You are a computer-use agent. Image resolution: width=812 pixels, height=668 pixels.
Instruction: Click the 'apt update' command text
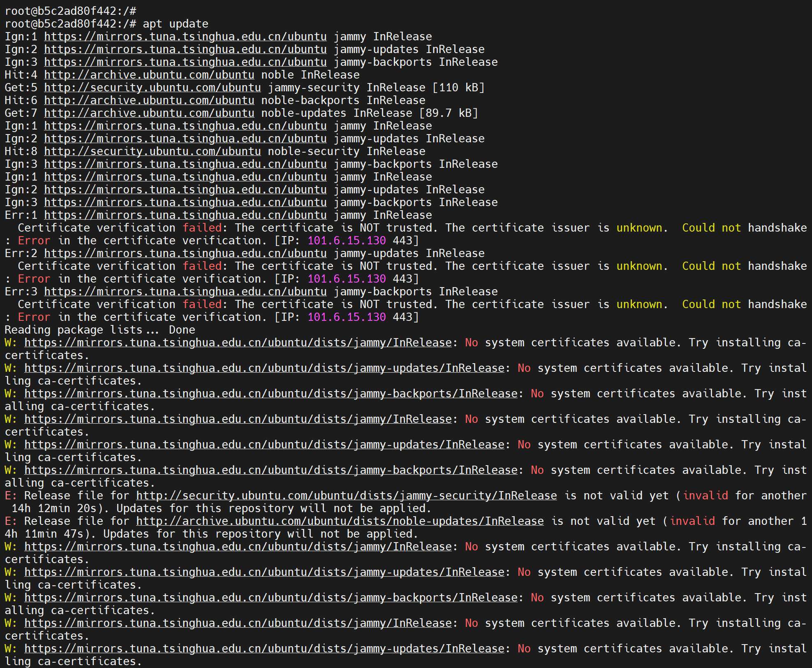175,24
